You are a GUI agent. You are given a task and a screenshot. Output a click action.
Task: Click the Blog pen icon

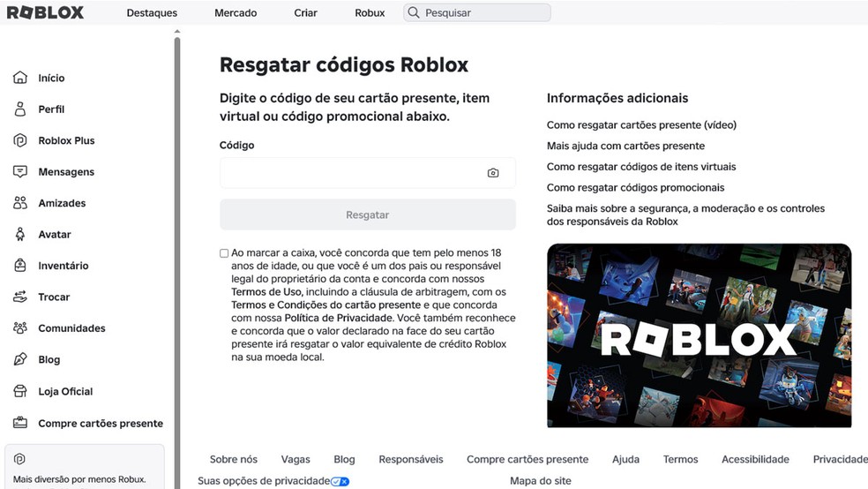pos(20,359)
